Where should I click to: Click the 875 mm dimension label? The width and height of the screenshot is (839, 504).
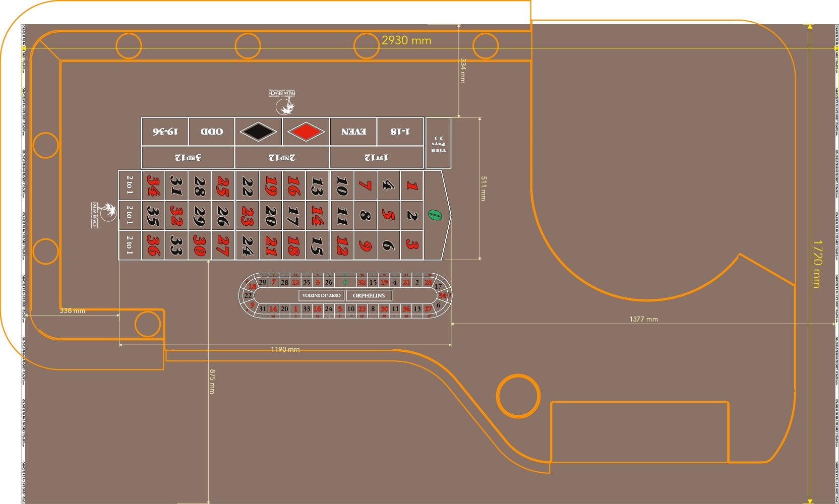[x=212, y=382]
